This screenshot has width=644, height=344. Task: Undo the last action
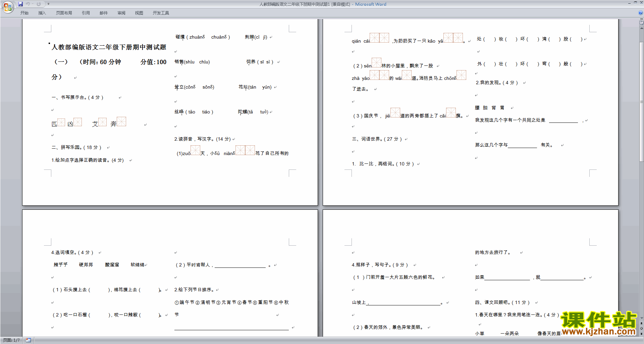point(28,4)
